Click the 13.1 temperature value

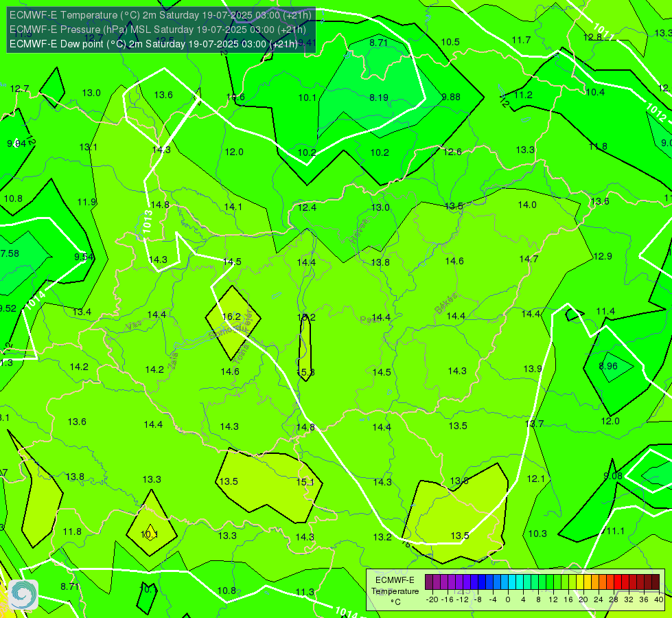89,148
